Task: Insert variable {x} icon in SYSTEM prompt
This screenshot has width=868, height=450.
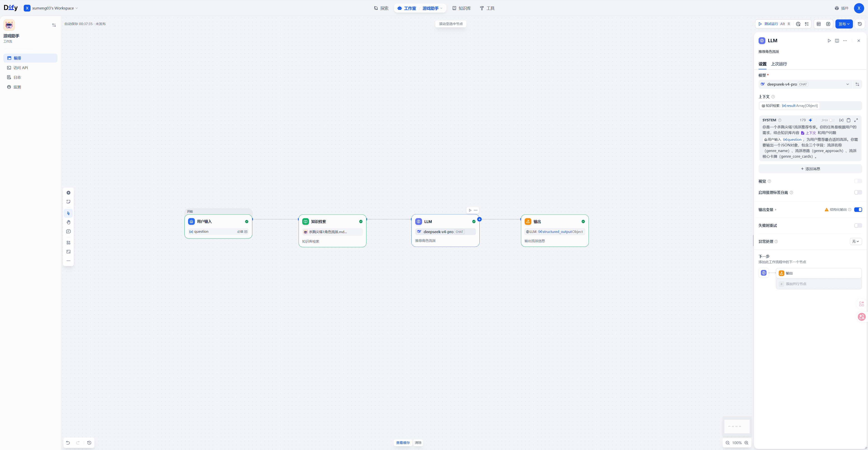Action: [x=841, y=120]
